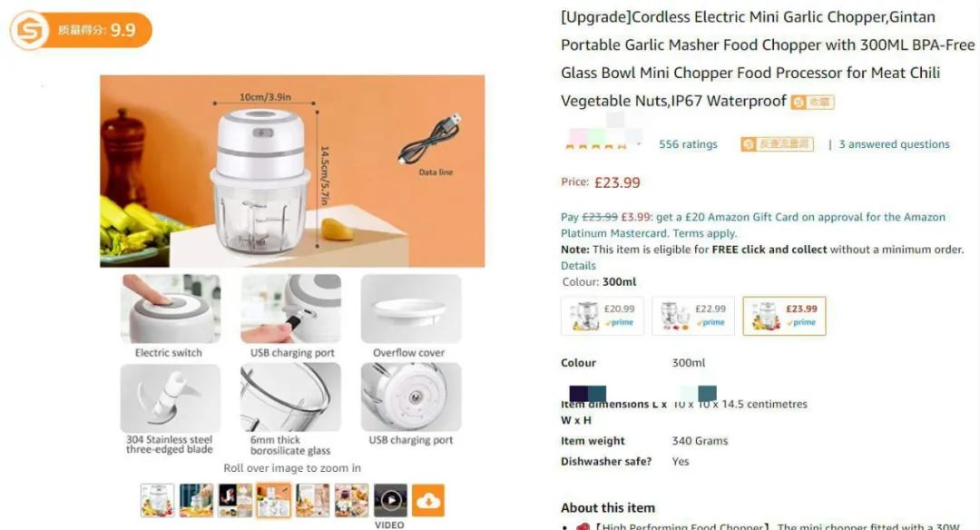Select the first product thumbnail
The width and height of the screenshot is (980, 530).
157,500
